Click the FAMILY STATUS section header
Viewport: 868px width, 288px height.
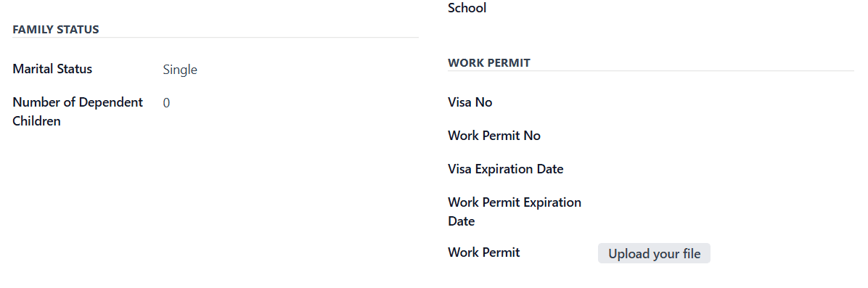pyautogui.click(x=56, y=29)
